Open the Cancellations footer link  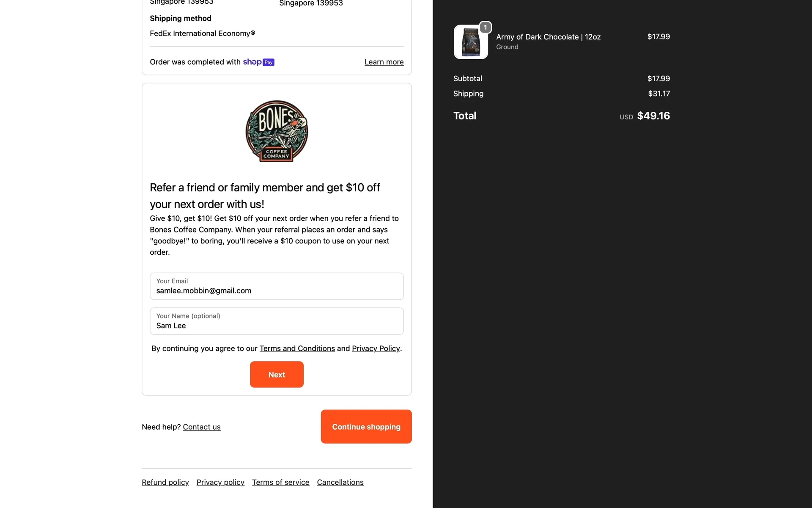[x=340, y=483]
